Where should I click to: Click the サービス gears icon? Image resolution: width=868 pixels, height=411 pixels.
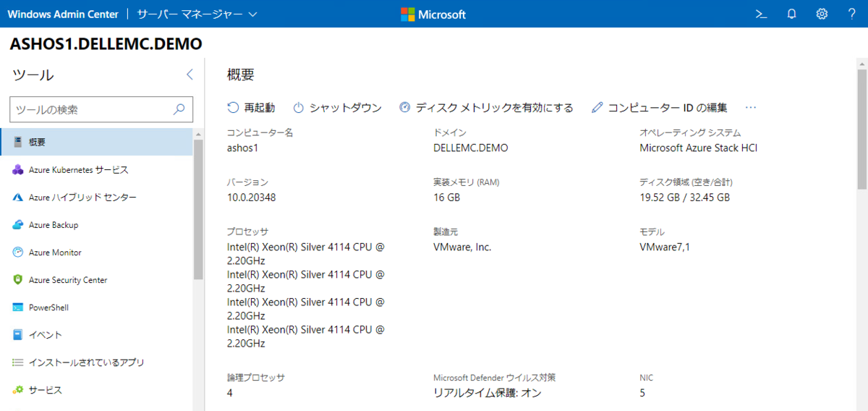(x=18, y=389)
